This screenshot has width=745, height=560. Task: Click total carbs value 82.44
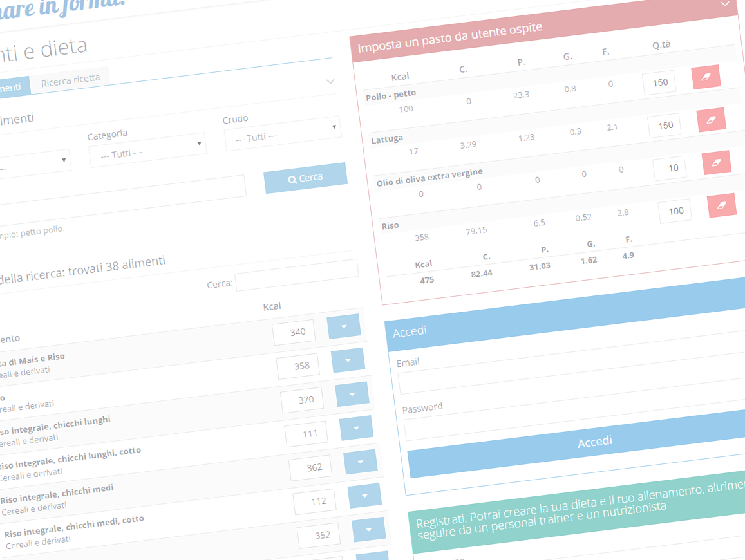pos(481,274)
